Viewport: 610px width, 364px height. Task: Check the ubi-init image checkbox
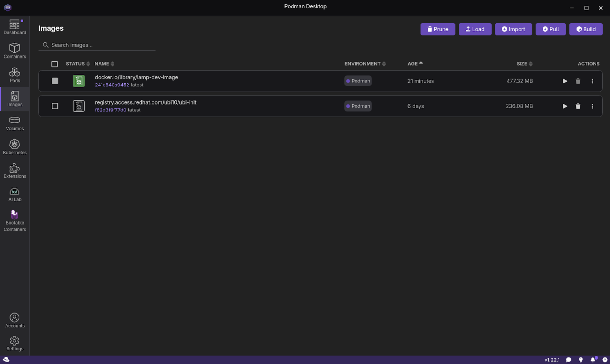coord(55,106)
